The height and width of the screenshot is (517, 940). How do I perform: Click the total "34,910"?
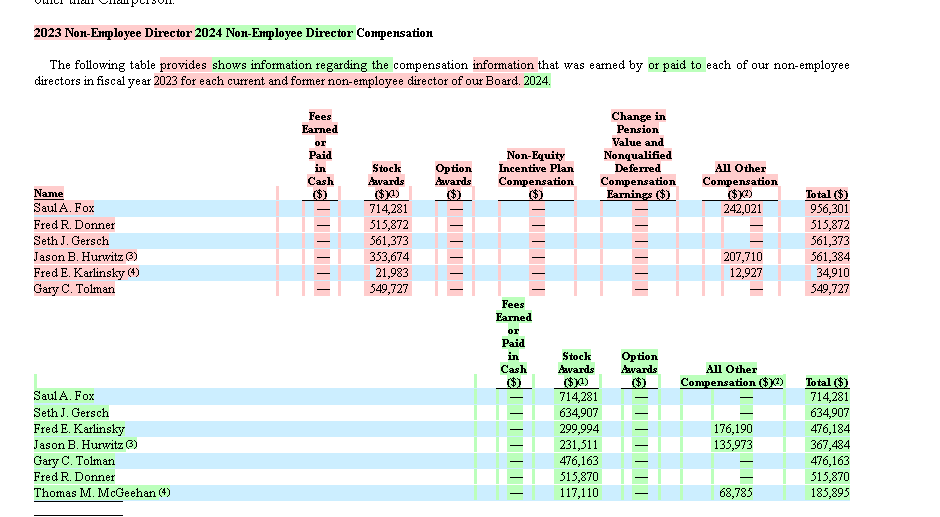(x=833, y=273)
